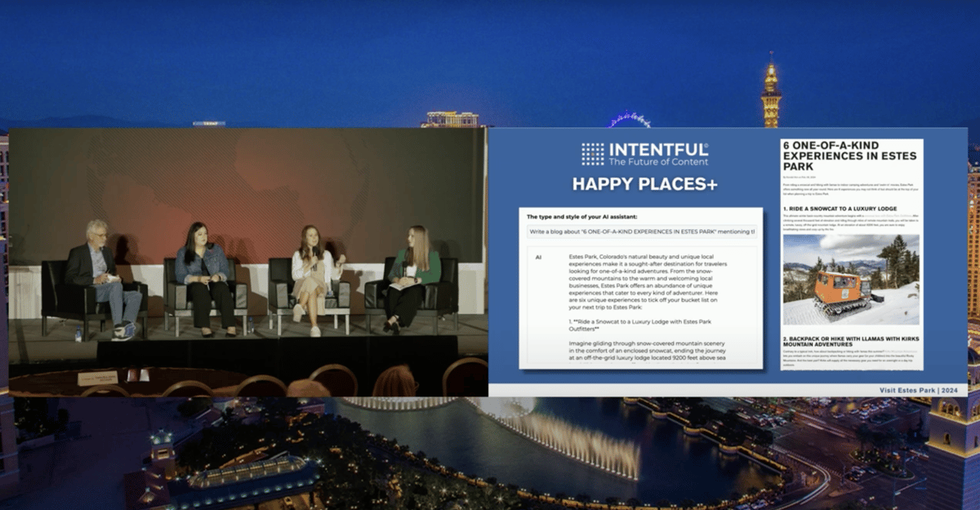Image resolution: width=980 pixels, height=510 pixels.
Task: Click the AI assistant prompt input field
Action: (640, 232)
